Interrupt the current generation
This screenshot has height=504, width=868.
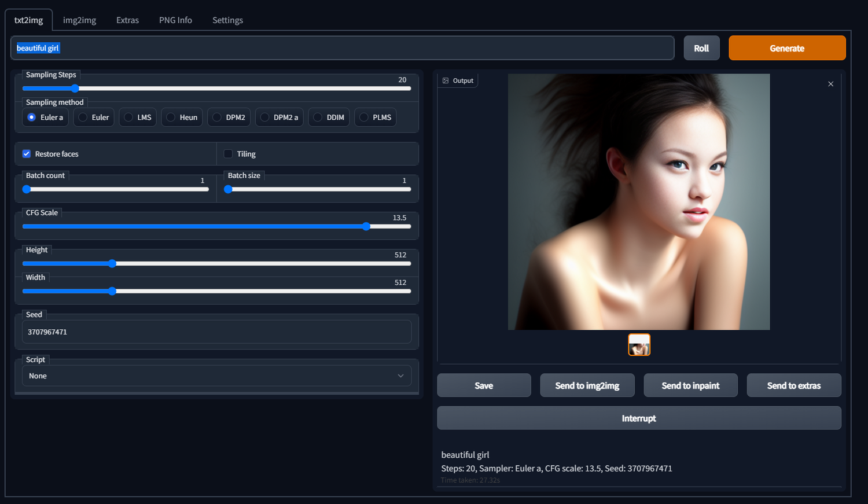click(639, 418)
